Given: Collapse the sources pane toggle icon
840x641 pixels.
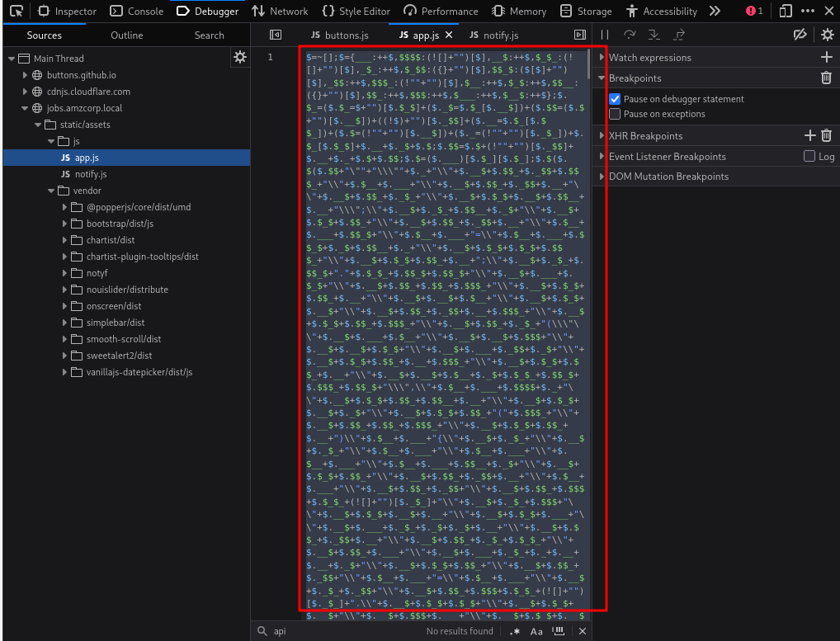Looking at the screenshot, I should (x=276, y=35).
